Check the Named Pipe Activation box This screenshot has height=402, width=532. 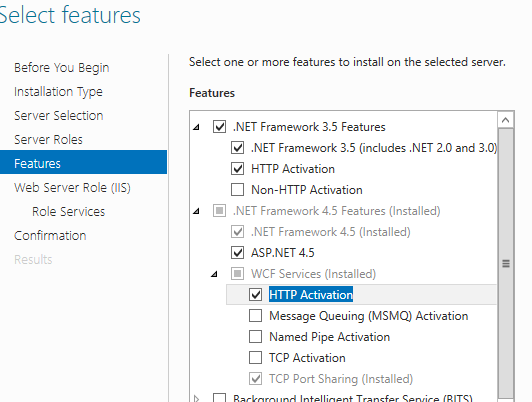point(255,337)
